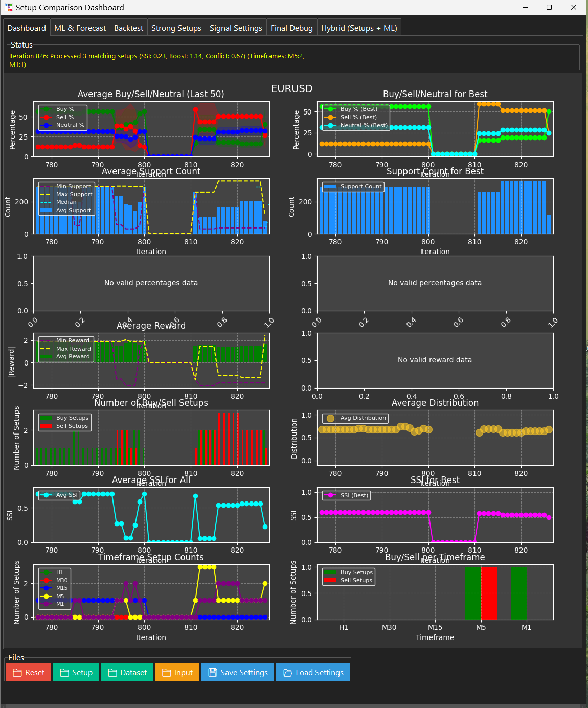Close the Setup Comparison Dashboard window
Screen dimensions: 588x708
(x=574, y=7)
